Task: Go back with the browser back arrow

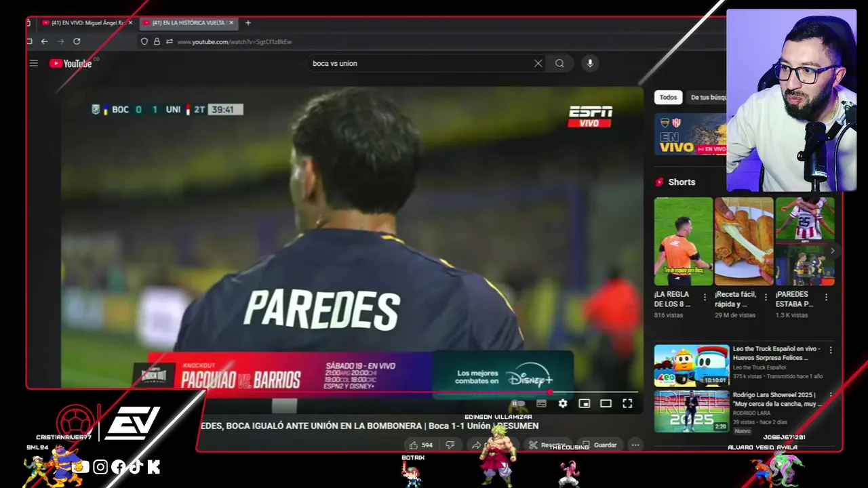Action: point(44,41)
